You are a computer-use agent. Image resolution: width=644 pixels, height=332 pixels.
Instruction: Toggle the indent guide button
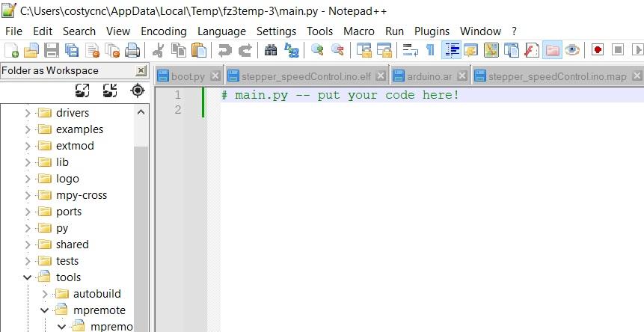pos(451,50)
